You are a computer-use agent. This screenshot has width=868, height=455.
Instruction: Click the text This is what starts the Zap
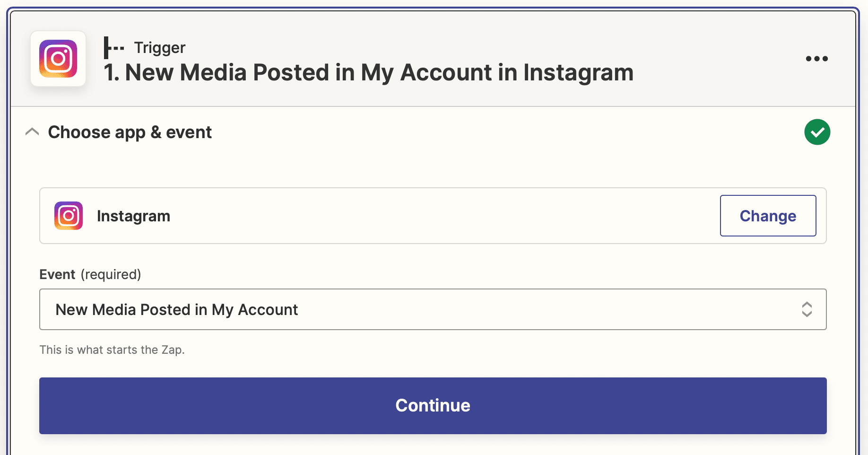click(112, 350)
